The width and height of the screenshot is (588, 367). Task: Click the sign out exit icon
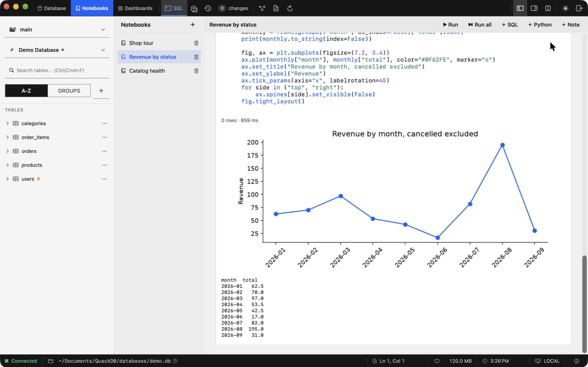[580, 8]
